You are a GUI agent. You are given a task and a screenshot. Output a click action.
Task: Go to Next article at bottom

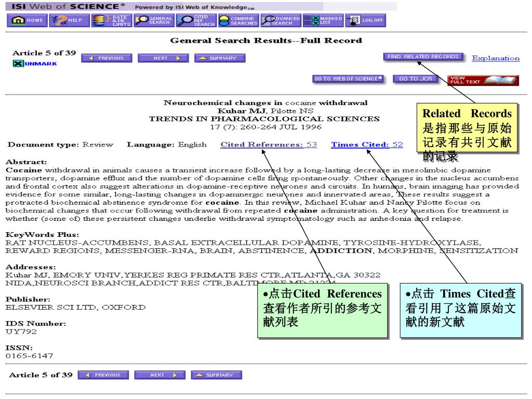point(160,375)
